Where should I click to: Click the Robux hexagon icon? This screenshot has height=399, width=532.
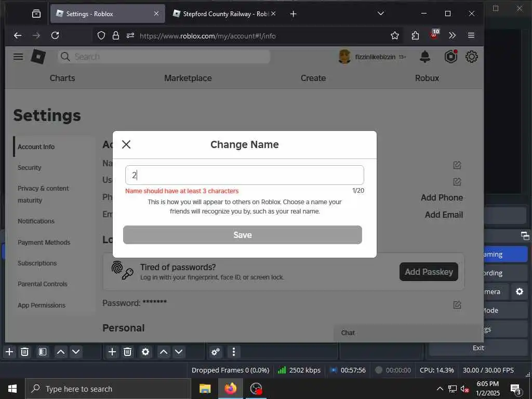click(451, 57)
